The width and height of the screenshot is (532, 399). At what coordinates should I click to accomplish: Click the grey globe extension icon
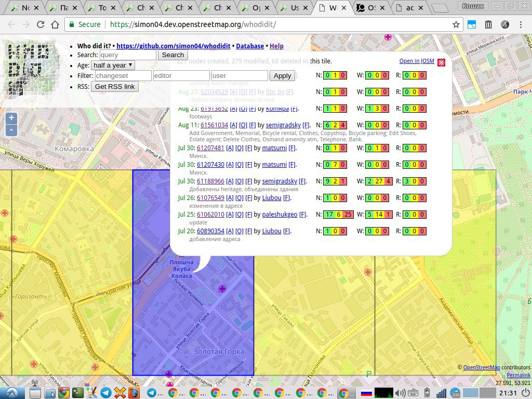click(505, 24)
